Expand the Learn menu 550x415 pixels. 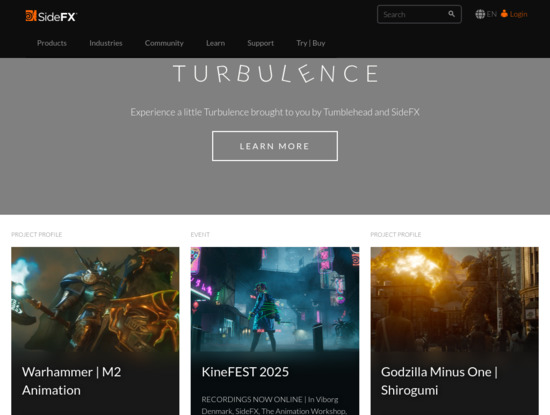(x=215, y=43)
